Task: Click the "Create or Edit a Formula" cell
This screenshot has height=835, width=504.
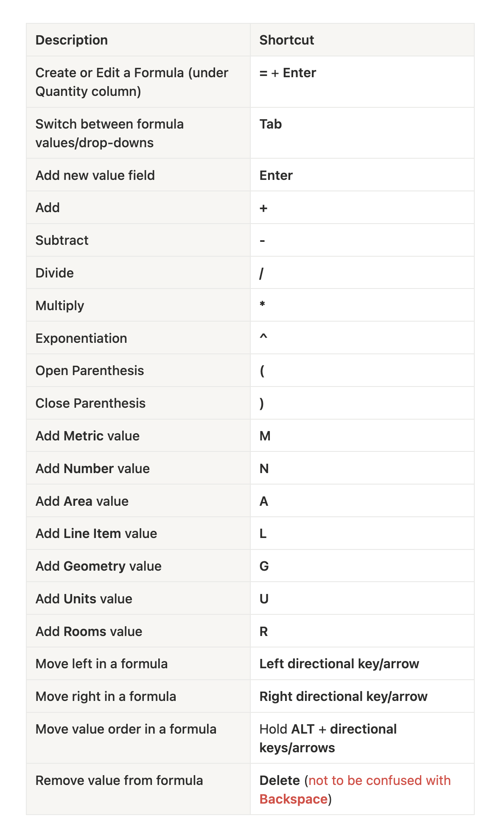Action: (x=132, y=82)
